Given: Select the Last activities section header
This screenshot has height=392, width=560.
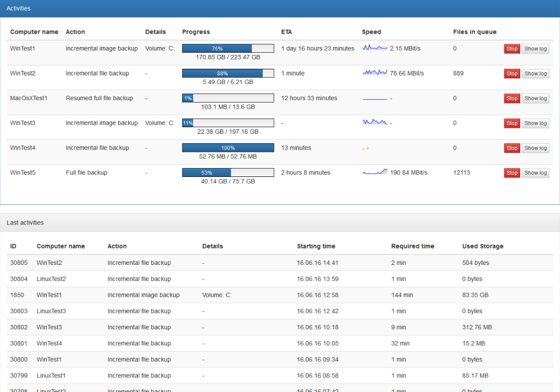Looking at the screenshot, I should coord(24,222).
